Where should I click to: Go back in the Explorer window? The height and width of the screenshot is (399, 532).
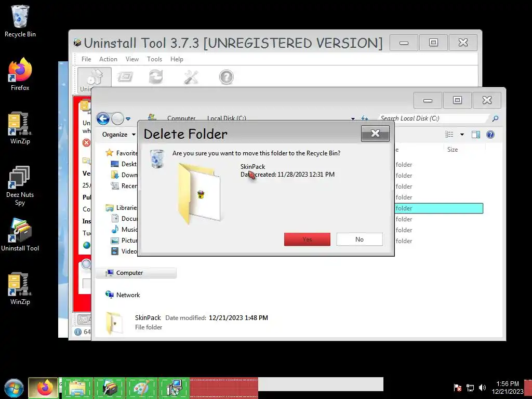(x=103, y=119)
